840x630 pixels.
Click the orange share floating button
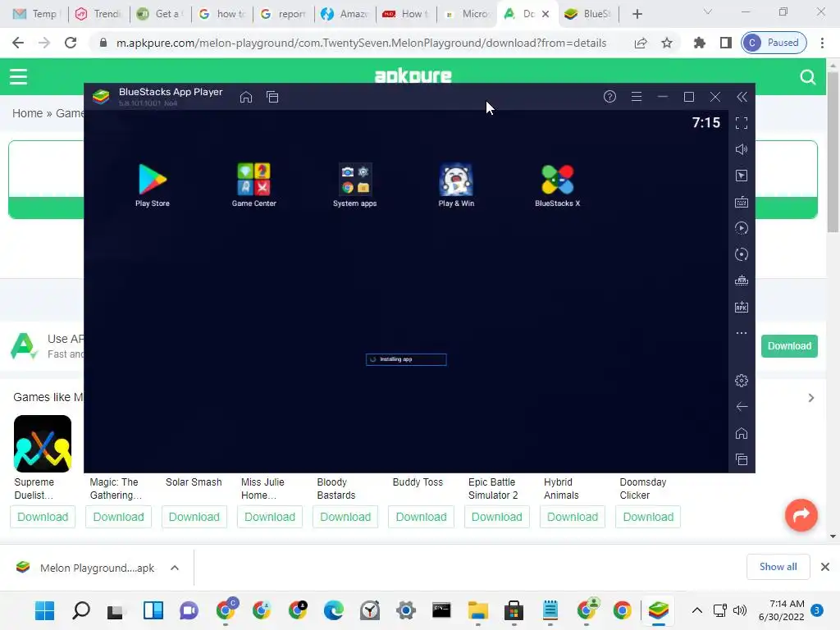(801, 515)
